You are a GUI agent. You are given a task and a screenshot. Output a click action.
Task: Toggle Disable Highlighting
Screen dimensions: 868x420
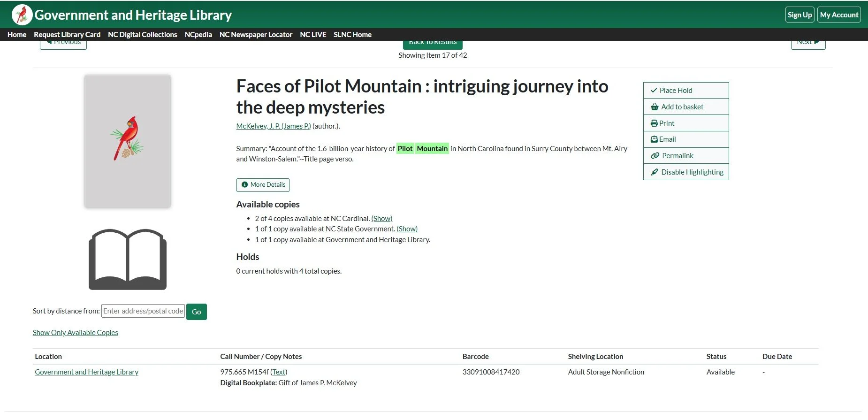tap(686, 172)
